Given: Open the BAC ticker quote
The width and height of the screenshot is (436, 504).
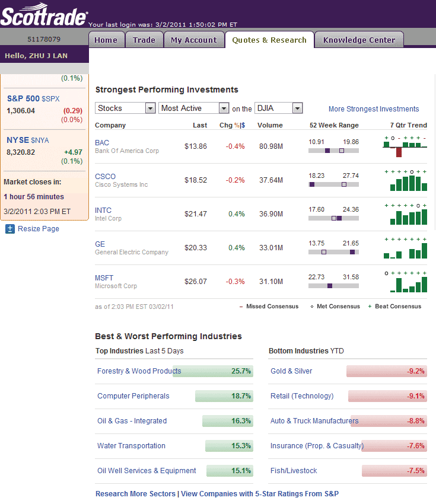Looking at the screenshot, I should pos(102,143).
